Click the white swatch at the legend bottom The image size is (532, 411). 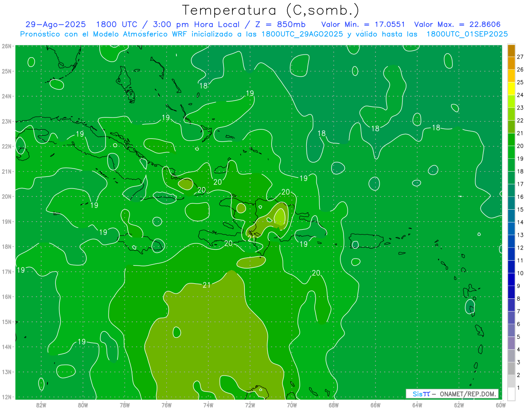tap(511, 394)
